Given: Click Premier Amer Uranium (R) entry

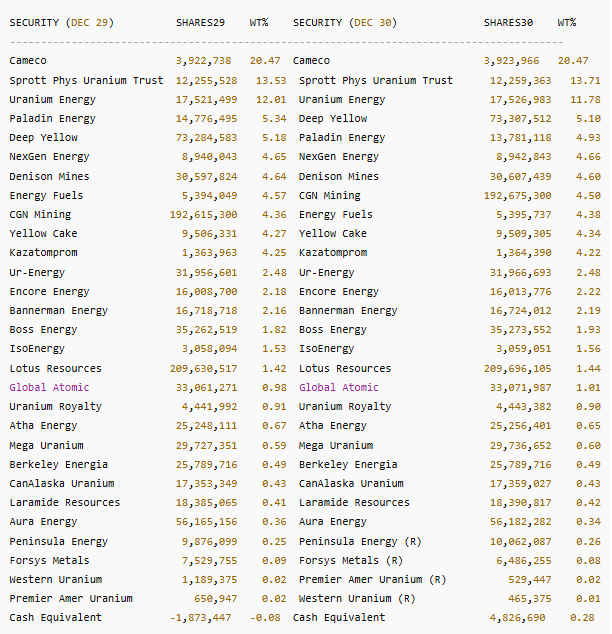Looking at the screenshot, I should [x=373, y=580].
